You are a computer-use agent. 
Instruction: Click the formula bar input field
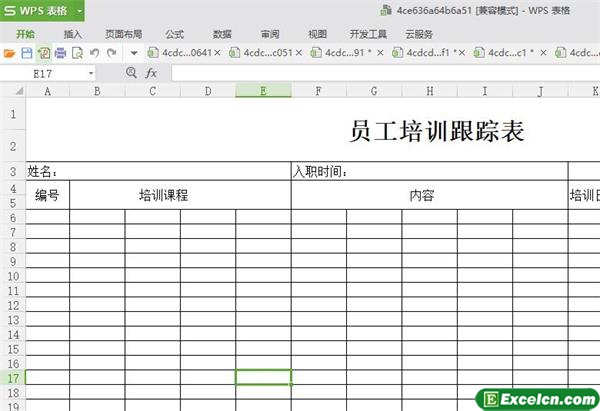[x=380, y=73]
